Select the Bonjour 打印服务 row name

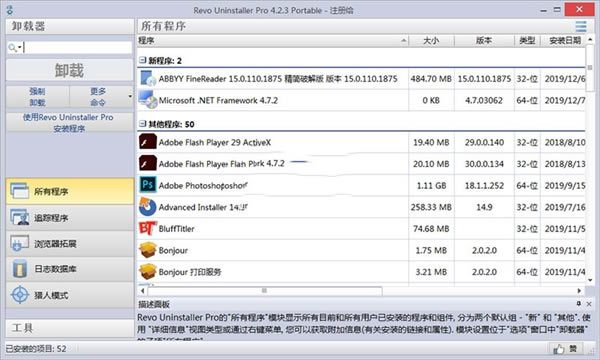coord(190,272)
